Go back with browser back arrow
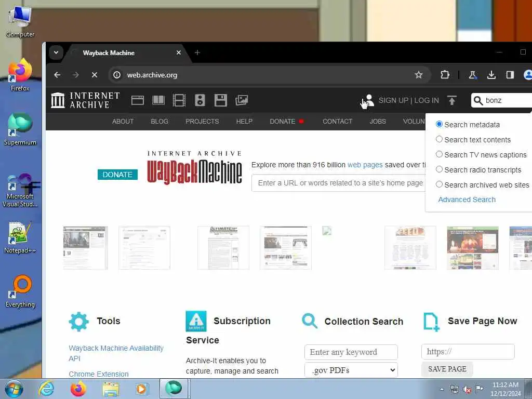Image resolution: width=532 pixels, height=399 pixels. coord(57,75)
